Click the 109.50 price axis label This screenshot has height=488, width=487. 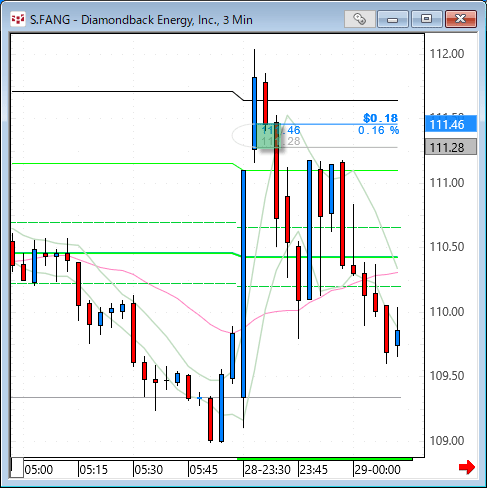(447, 376)
